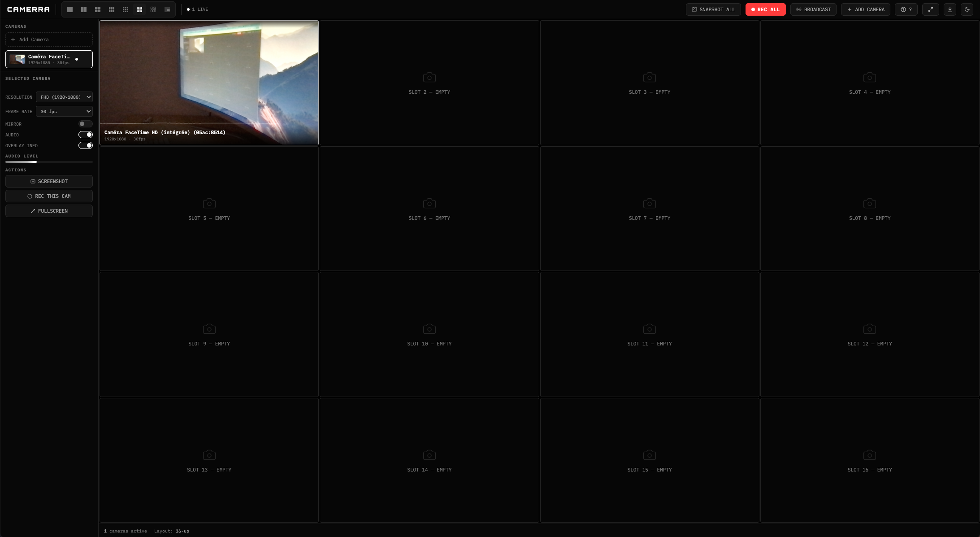Enable the Mirror switch
The height and width of the screenshot is (537, 980).
(86, 124)
